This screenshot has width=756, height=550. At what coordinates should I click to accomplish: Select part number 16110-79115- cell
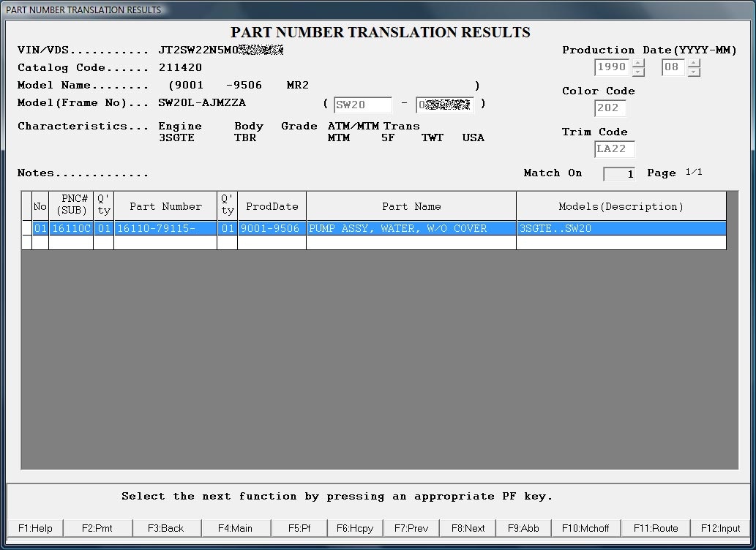click(165, 228)
